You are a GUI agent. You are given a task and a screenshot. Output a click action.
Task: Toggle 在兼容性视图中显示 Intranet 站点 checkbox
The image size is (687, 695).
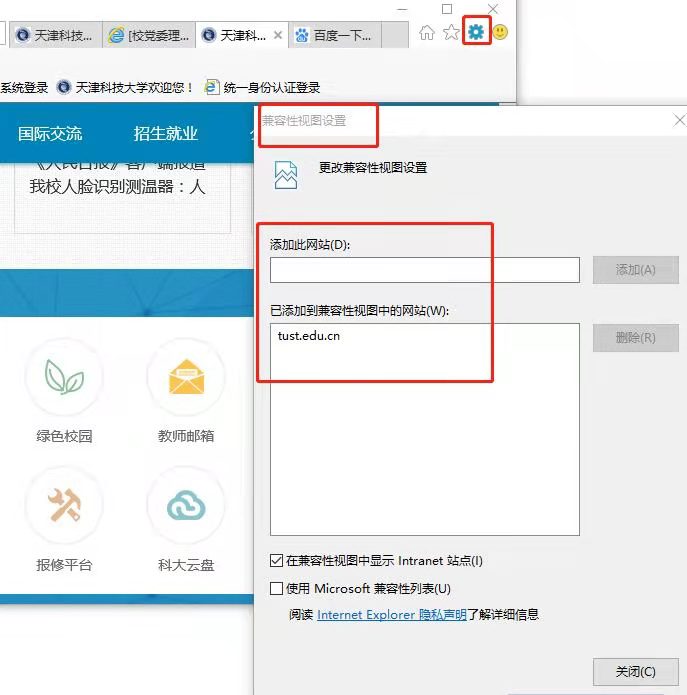(277, 561)
